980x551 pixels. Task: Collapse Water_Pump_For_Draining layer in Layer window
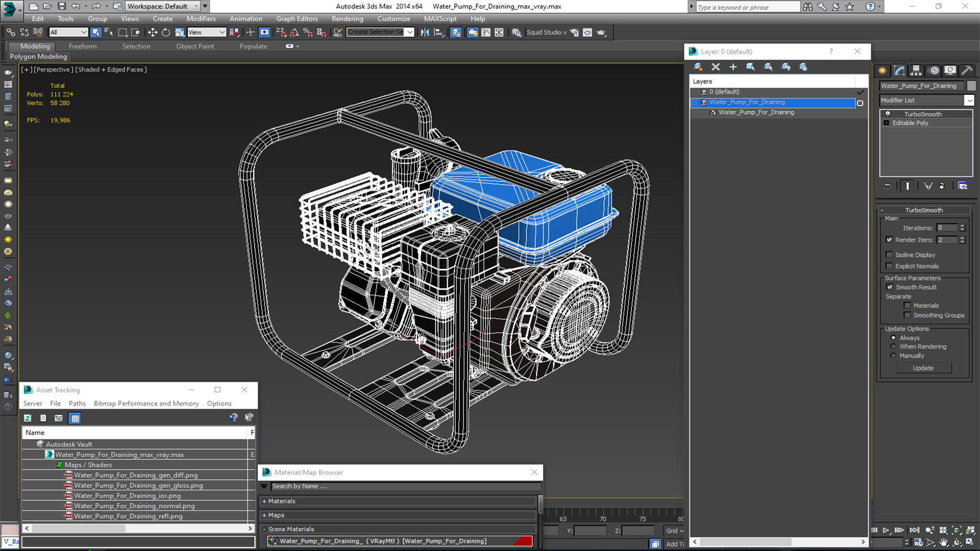click(695, 102)
